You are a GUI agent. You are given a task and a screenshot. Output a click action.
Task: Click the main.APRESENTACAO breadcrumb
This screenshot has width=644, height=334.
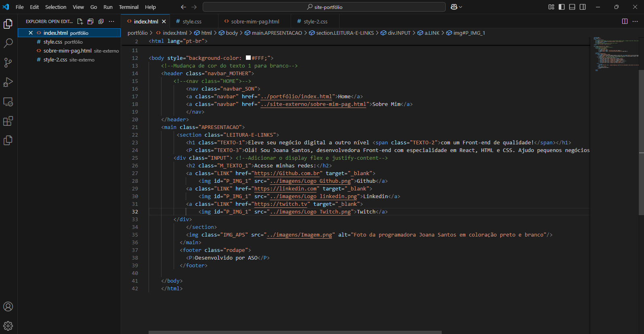coord(273,33)
